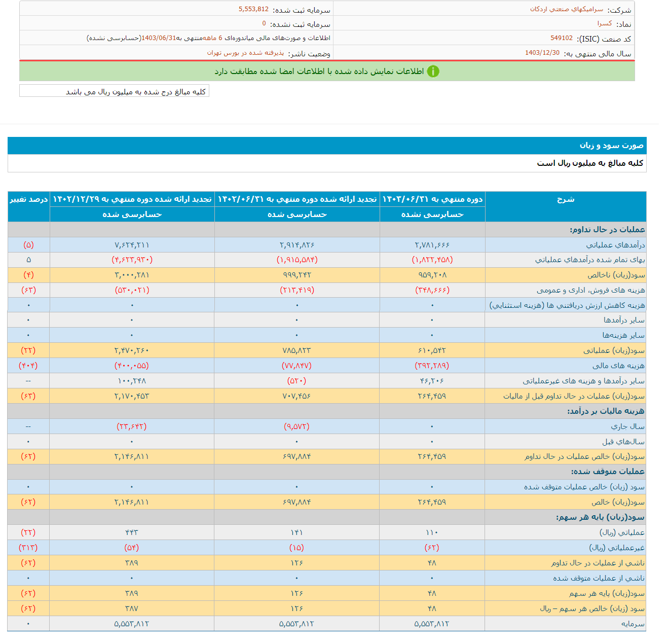Click the registered capital value 5,553,812
Screen dimensions: 668x644
pos(248,9)
